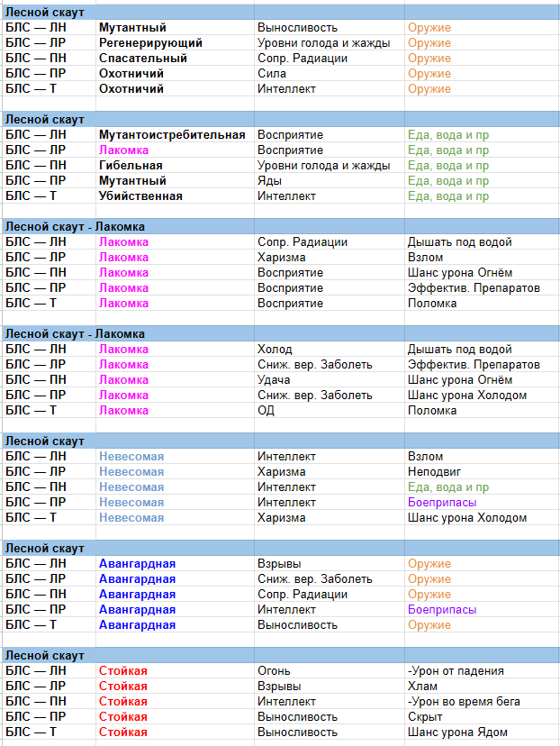Select the 'Холод' cell
This screenshot has width=560, height=746.
click(x=330, y=350)
